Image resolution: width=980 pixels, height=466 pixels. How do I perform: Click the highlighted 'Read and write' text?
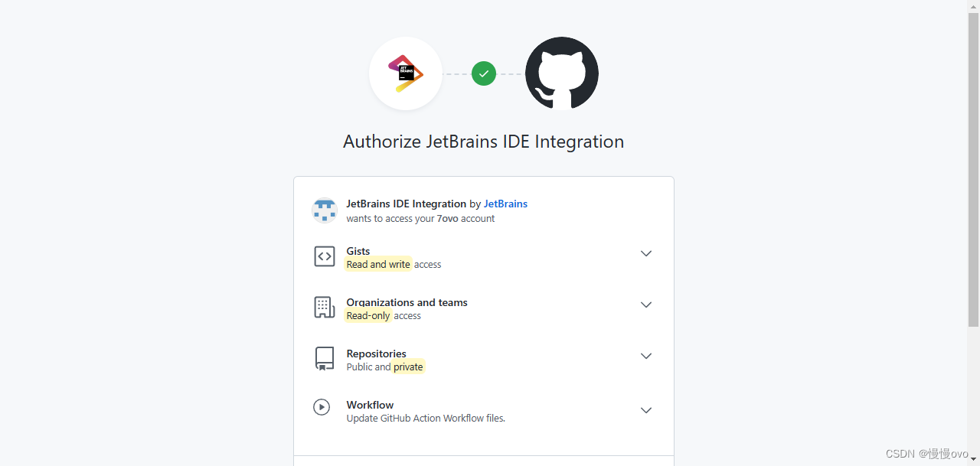378,265
